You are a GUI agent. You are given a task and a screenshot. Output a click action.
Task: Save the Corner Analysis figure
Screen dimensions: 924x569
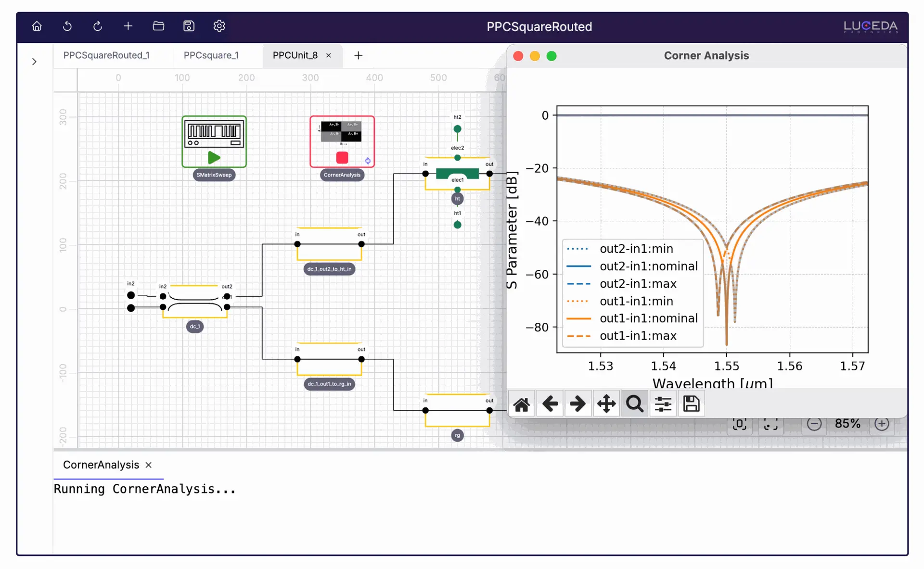click(x=691, y=404)
